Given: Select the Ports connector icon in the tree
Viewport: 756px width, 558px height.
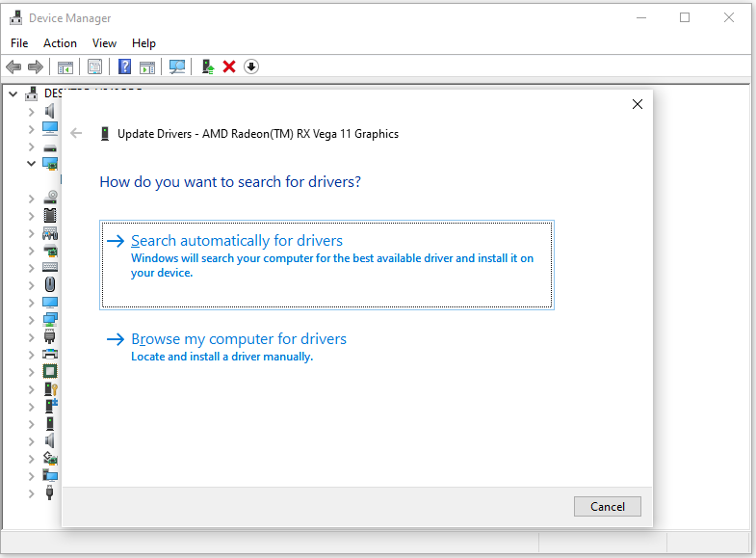Looking at the screenshot, I should [x=50, y=336].
